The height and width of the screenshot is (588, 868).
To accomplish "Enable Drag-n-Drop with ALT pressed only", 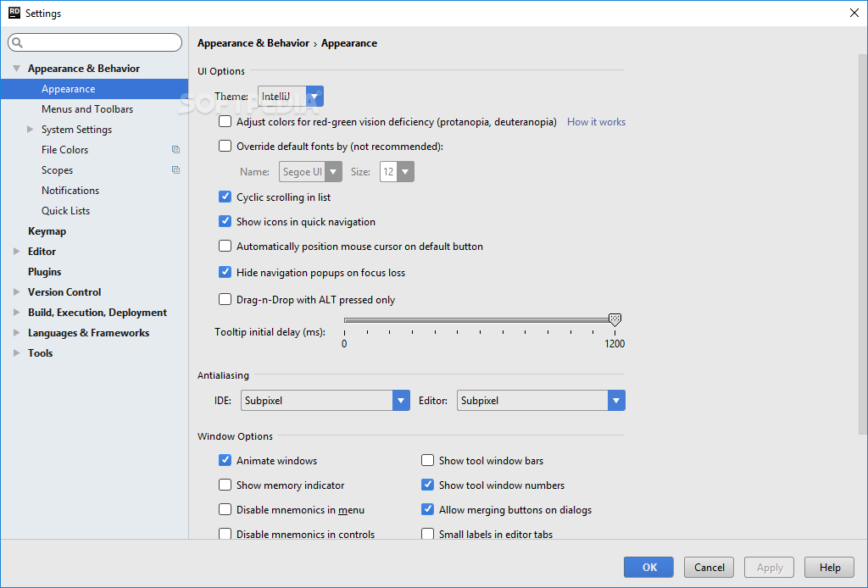I will (x=225, y=299).
